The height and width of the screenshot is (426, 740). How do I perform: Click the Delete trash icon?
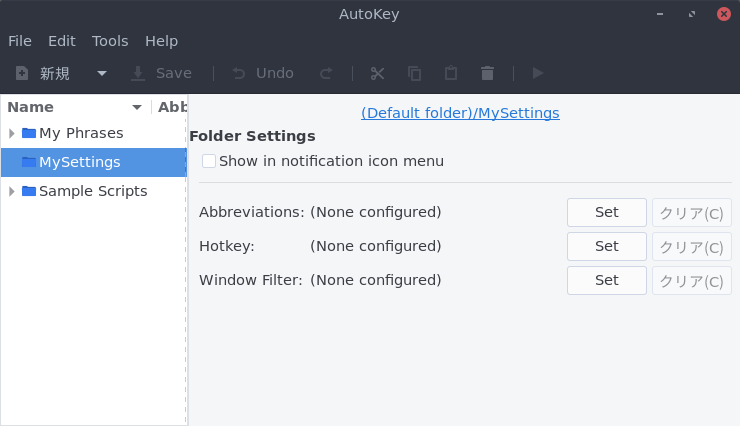tap(488, 73)
